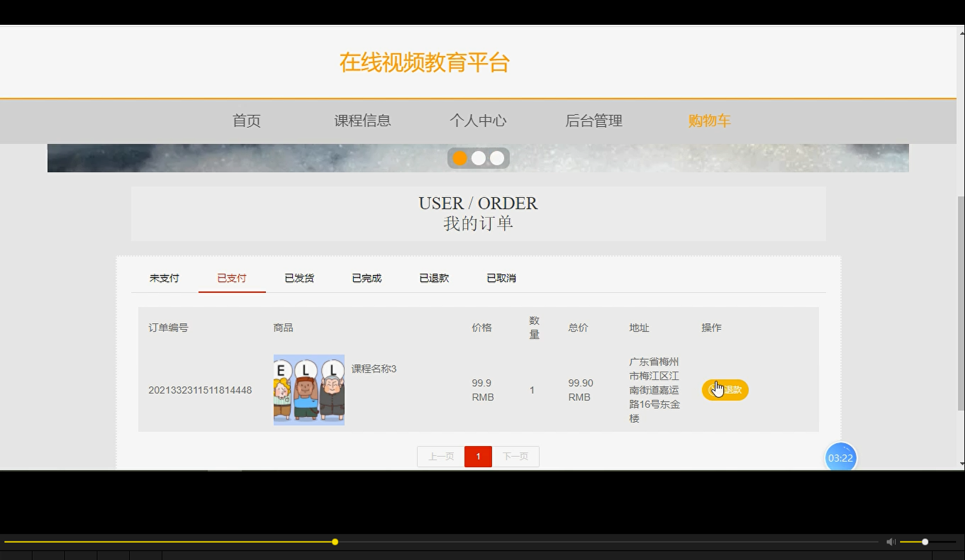
Task: Open the course thumbnail image for 课程名称3
Action: click(x=309, y=389)
